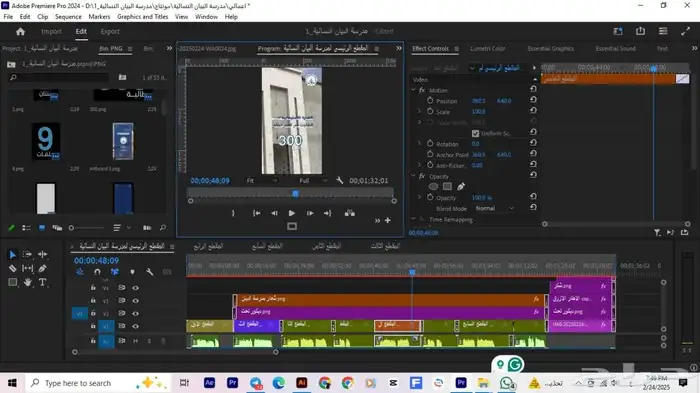700x393 pixels.
Task: Select the Ripple Edit tool
Action: click(42, 255)
